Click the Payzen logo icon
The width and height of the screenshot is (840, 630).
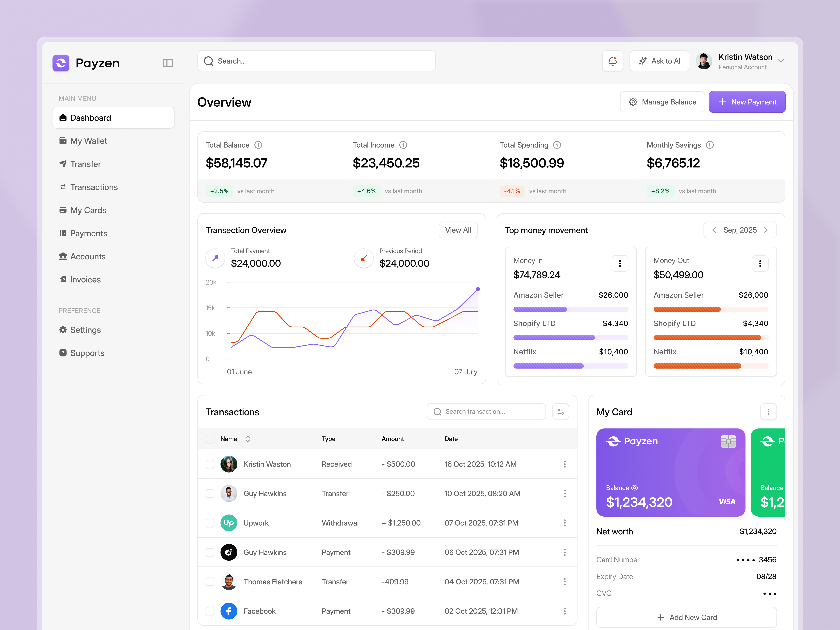(61, 63)
